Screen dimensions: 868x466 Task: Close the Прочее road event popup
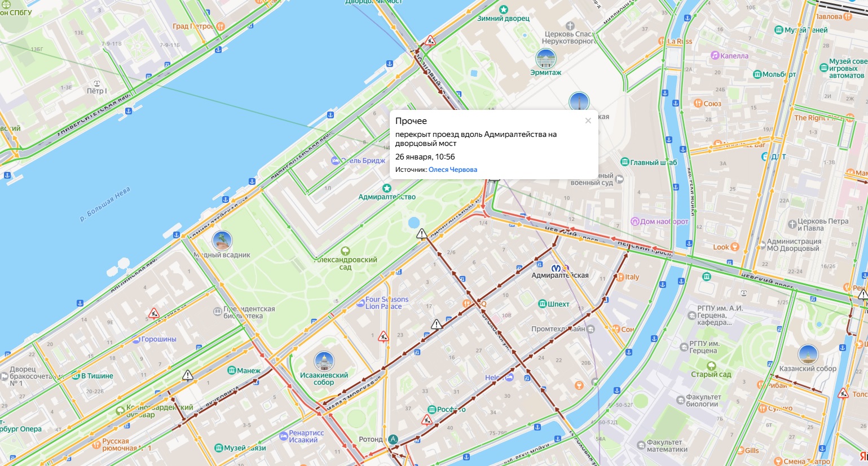[588, 121]
